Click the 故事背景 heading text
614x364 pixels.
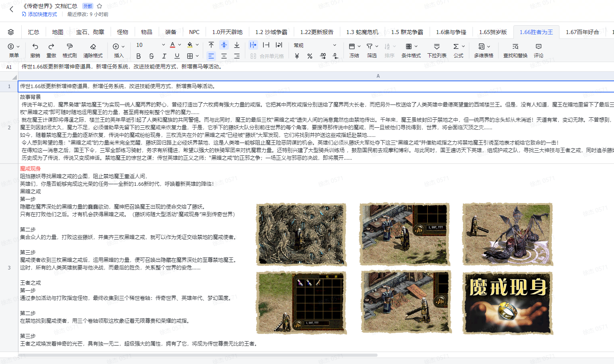tap(30, 97)
